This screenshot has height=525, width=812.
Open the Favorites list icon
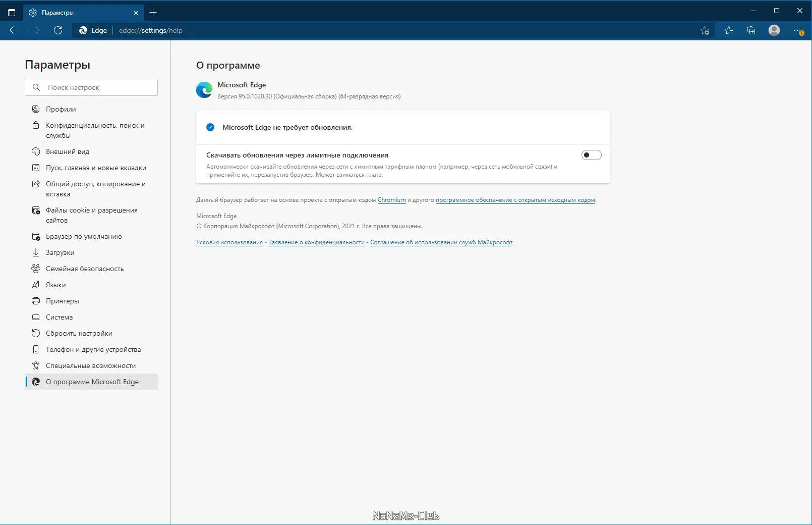729,30
